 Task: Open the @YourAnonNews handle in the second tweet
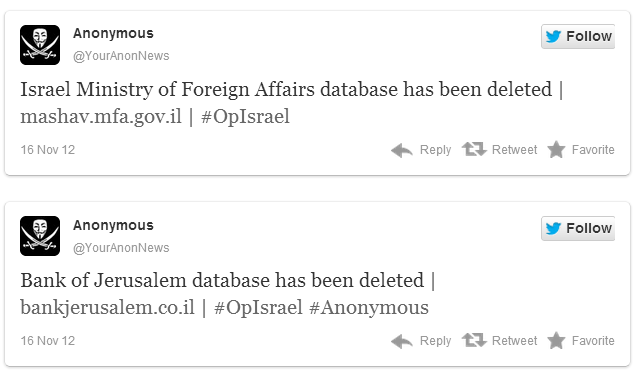121,248
